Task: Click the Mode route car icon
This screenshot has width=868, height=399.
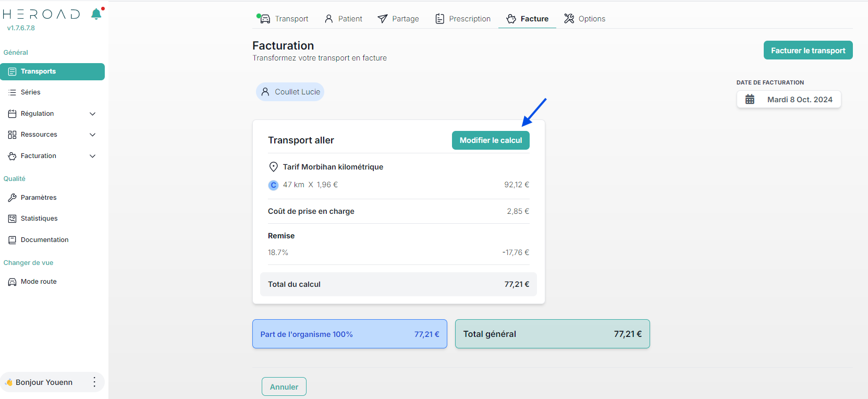Action: pyautogui.click(x=12, y=282)
